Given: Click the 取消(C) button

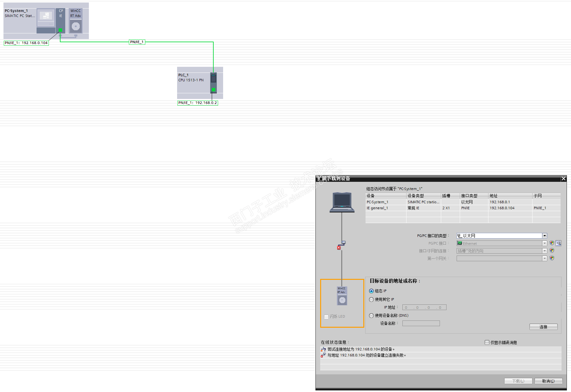Looking at the screenshot, I should pyautogui.click(x=549, y=381).
